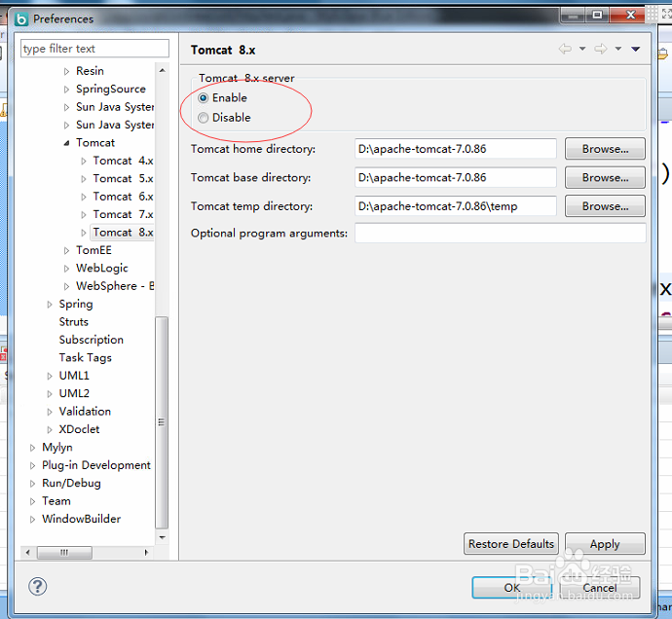Select Task Tags in preferences tree
Screen dimensions: 672x619
coord(86,358)
